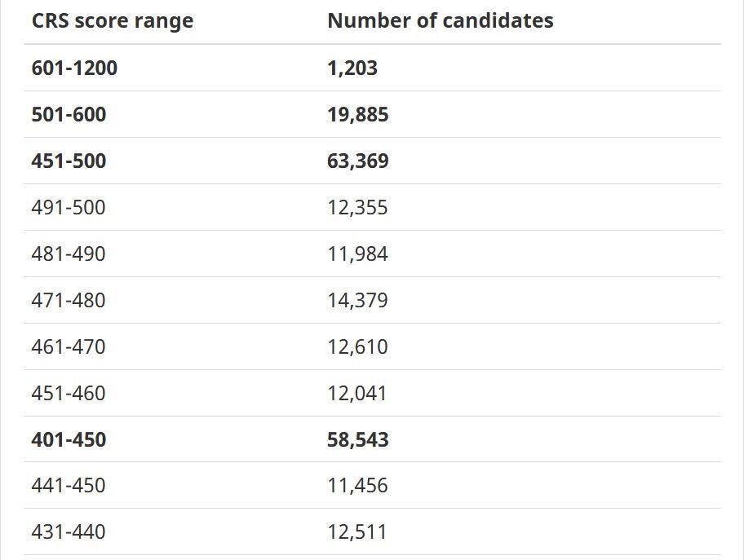The height and width of the screenshot is (560, 744).
Task: Select the 601-1200 score range cell
Action: click(74, 68)
